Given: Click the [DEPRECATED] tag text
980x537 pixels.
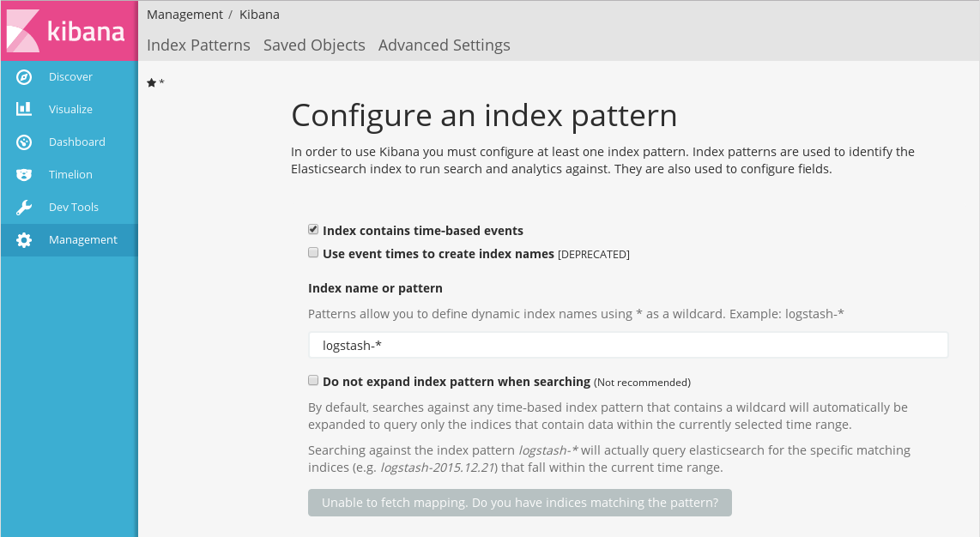Looking at the screenshot, I should point(594,255).
